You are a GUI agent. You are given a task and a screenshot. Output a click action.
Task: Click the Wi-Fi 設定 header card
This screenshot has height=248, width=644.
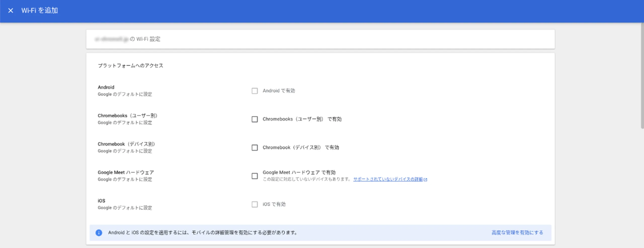pos(320,39)
